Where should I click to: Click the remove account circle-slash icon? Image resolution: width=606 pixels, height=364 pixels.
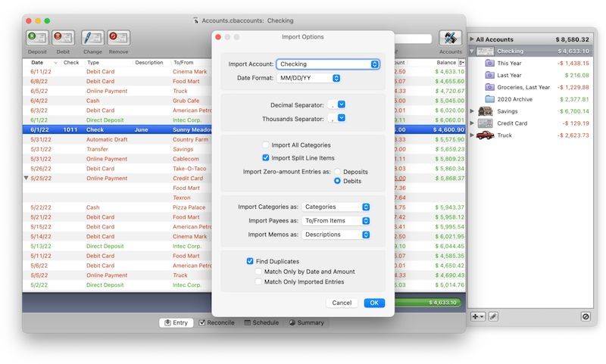[x=586, y=316]
